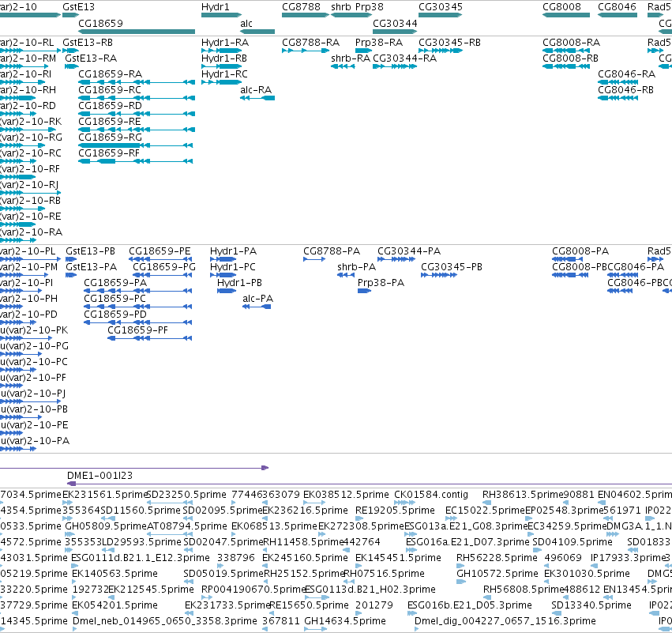
Task: Select the CG8008-RB transcript
Action: click(570, 58)
